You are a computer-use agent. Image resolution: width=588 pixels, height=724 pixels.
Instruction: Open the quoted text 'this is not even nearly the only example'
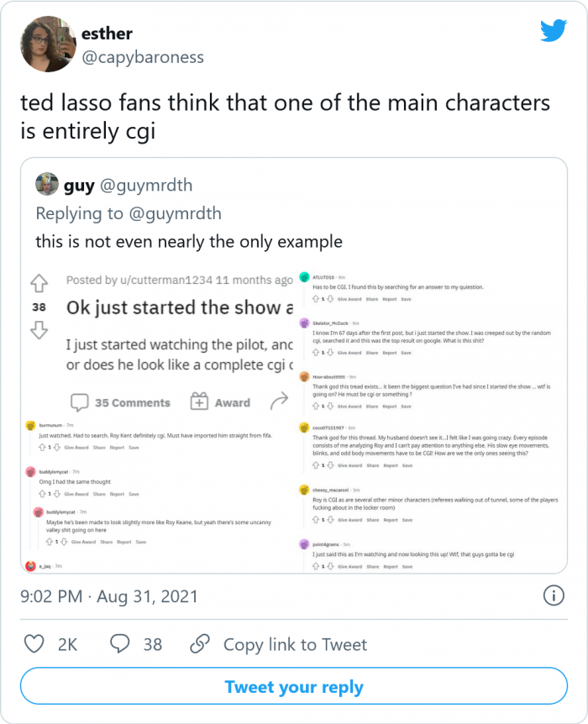(x=189, y=241)
